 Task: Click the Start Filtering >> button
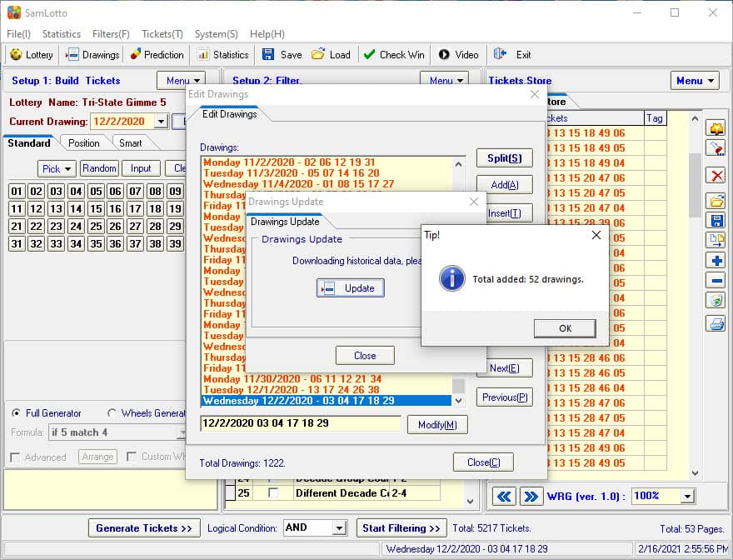pos(401,528)
